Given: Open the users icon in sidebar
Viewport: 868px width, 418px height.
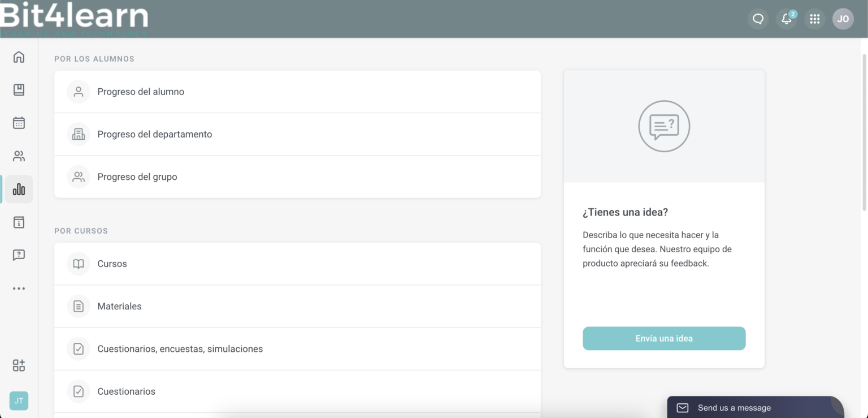Looking at the screenshot, I should pyautogui.click(x=19, y=156).
